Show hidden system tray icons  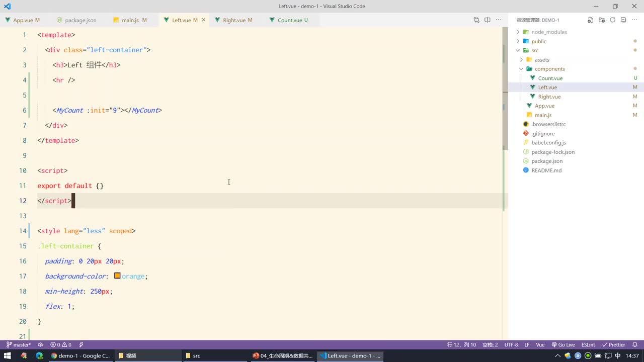[x=559, y=355]
